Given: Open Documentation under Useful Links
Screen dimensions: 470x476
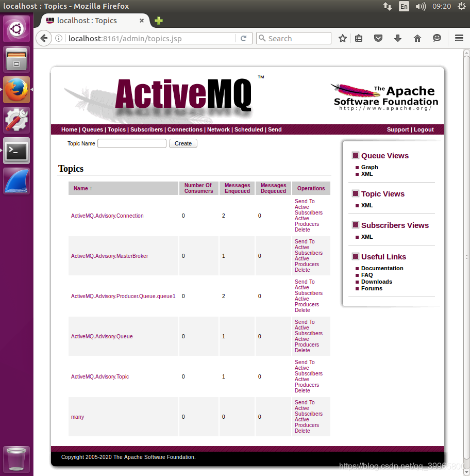Looking at the screenshot, I should [382, 268].
